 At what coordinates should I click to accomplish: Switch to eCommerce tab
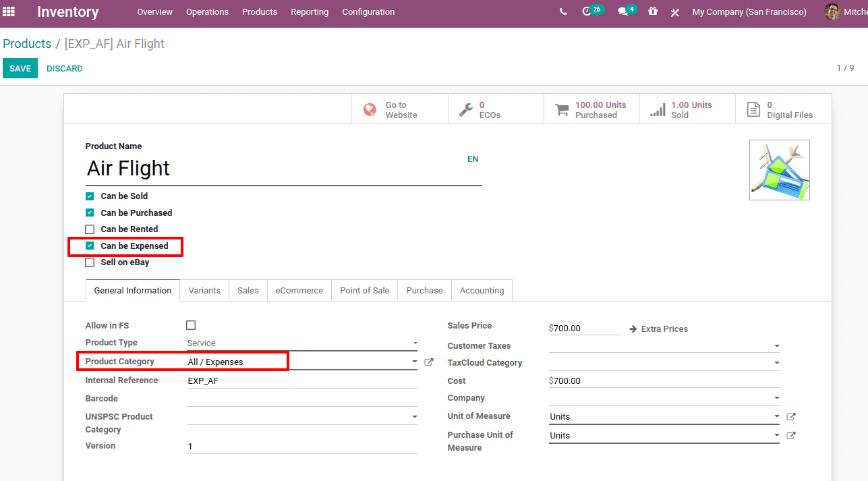point(299,291)
